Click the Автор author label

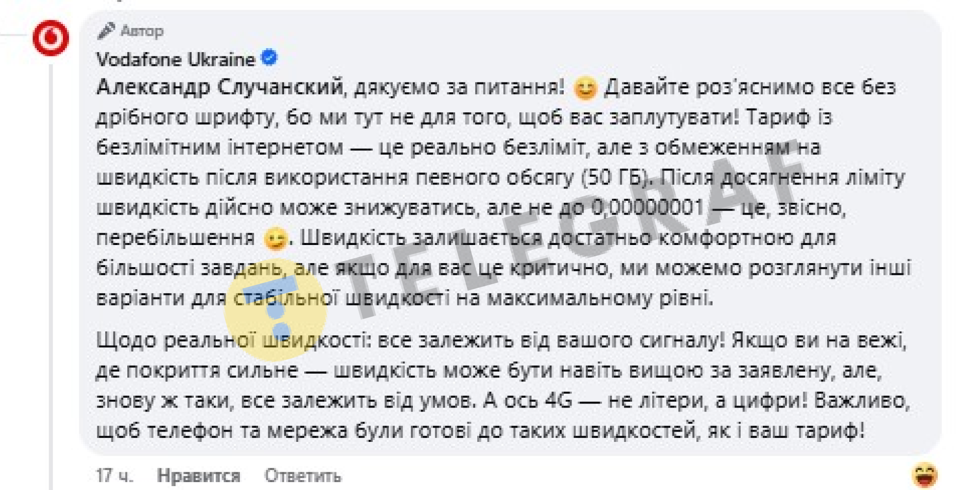[142, 31]
